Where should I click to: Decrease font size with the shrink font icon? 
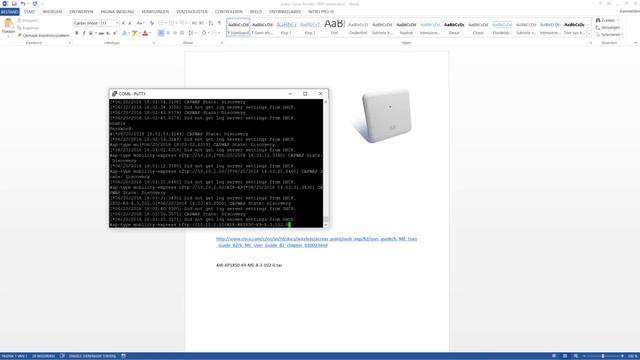pyautogui.click(x=130, y=23)
